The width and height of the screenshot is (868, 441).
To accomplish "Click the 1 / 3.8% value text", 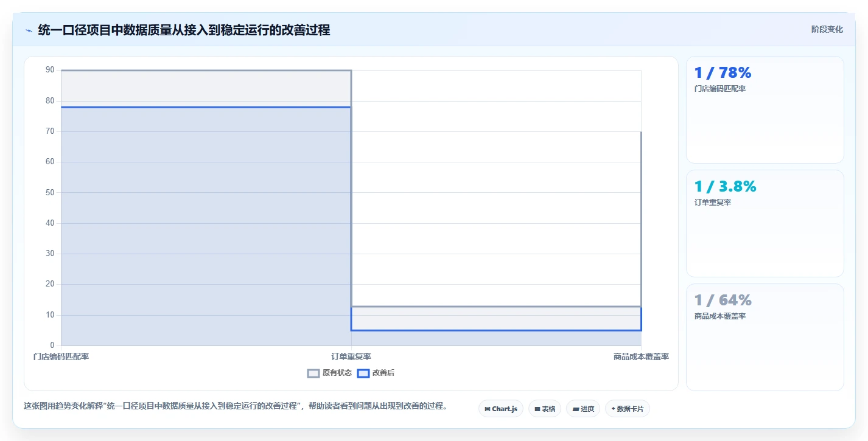I will (x=725, y=186).
